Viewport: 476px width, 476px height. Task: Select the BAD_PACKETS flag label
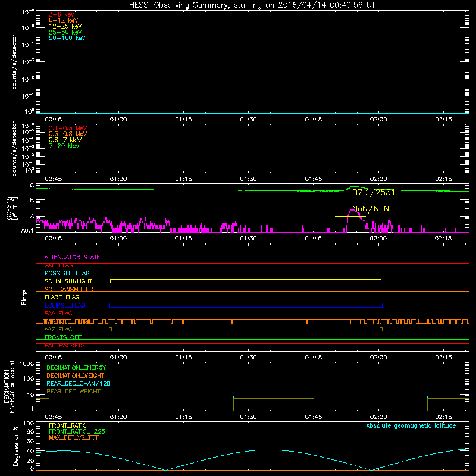[64, 346]
